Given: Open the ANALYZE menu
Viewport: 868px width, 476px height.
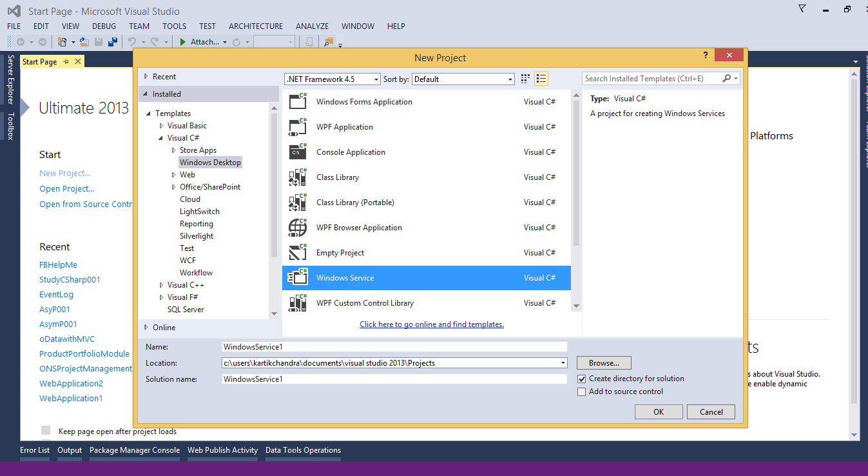Looking at the screenshot, I should [312, 26].
